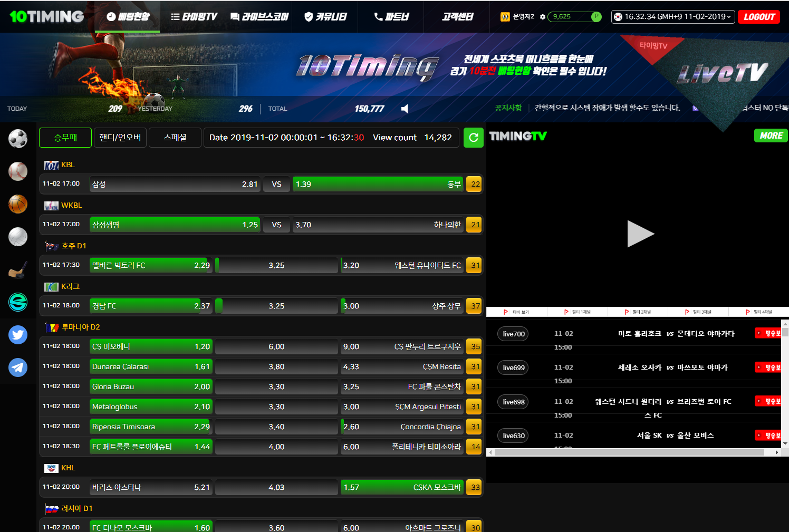The width and height of the screenshot is (789, 532).
Task: Click the CSKA 모스크바 1.57 odds bar
Action: tap(402, 487)
